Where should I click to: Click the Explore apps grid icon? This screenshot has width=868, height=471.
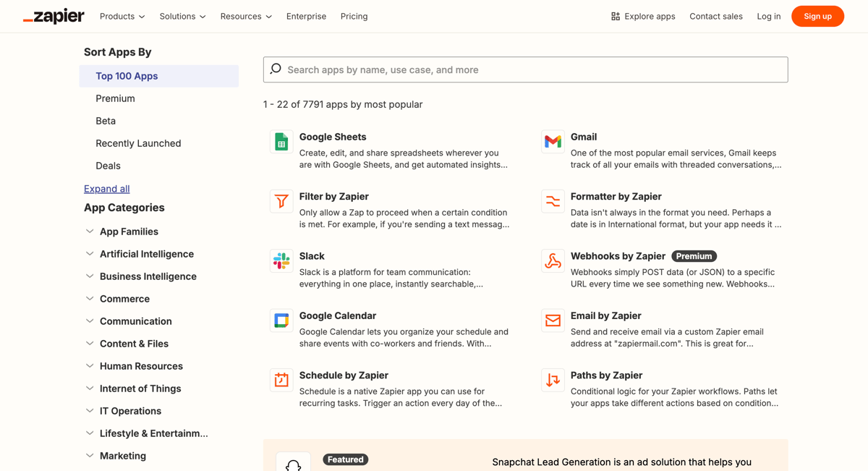click(x=616, y=16)
